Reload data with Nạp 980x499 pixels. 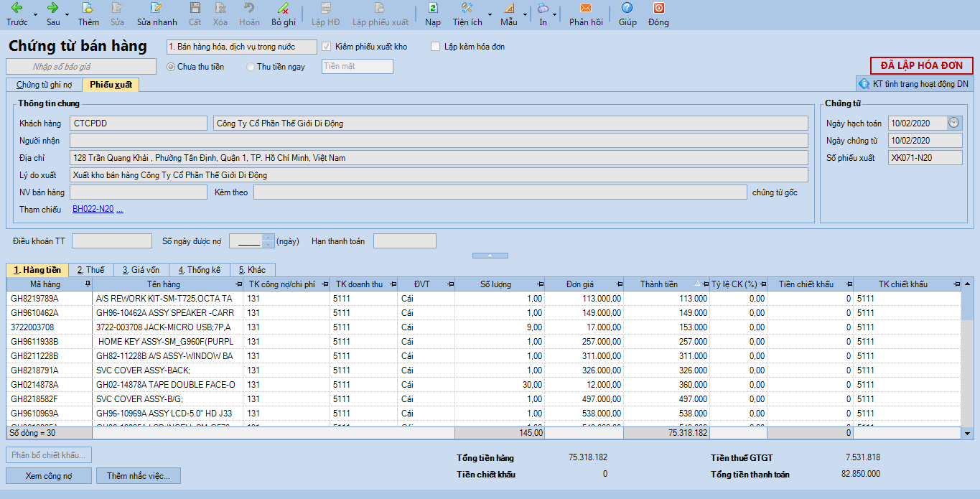(x=433, y=14)
